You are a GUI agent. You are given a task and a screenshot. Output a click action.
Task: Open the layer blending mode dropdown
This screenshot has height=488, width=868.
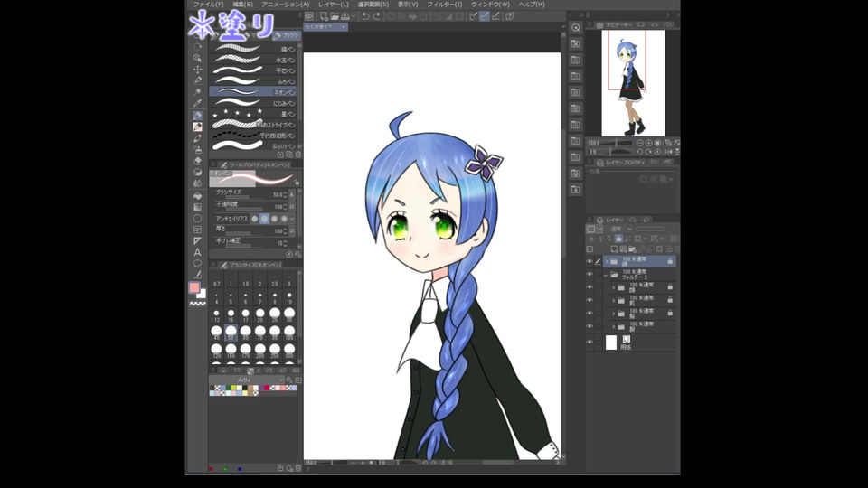[x=620, y=229]
